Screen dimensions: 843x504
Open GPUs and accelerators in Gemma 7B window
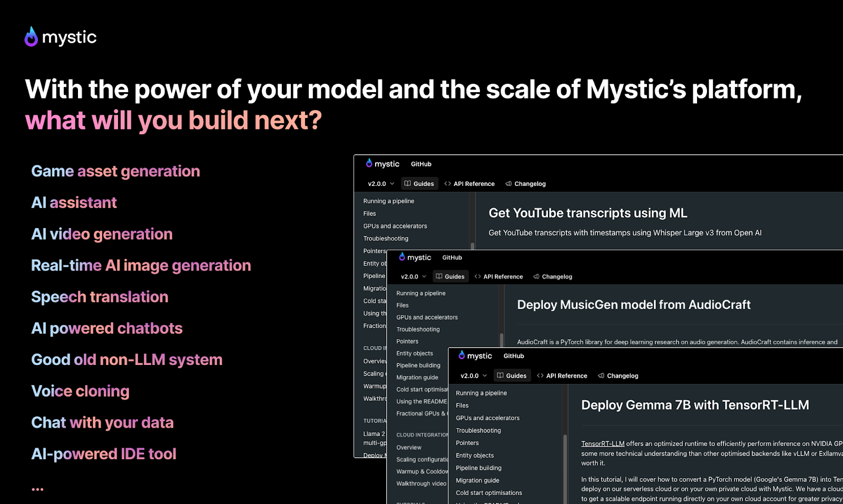tap(488, 418)
